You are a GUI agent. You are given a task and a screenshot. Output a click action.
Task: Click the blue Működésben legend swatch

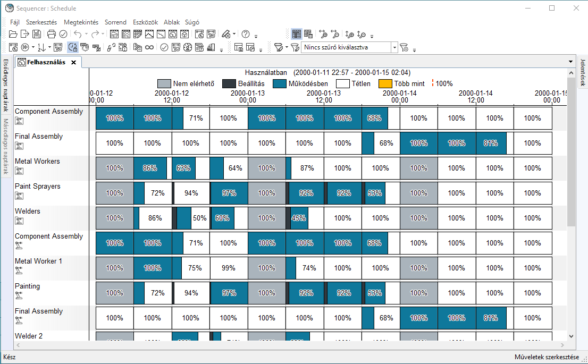(280, 83)
